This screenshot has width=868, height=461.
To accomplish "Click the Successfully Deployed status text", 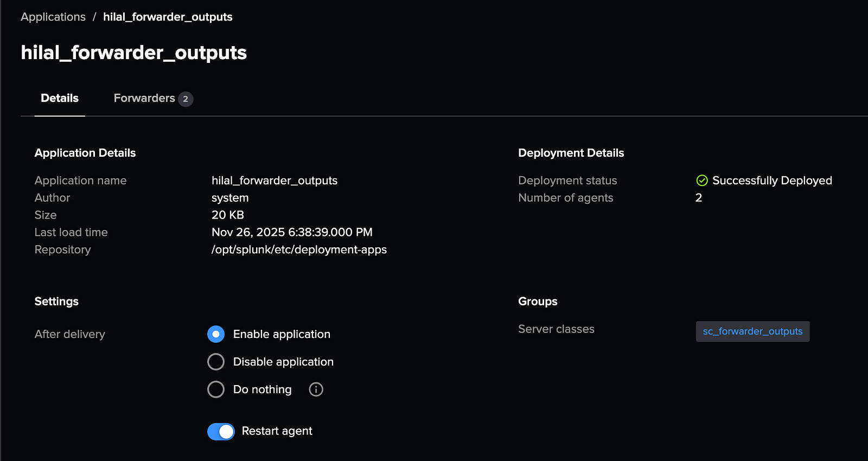I will 772,181.
